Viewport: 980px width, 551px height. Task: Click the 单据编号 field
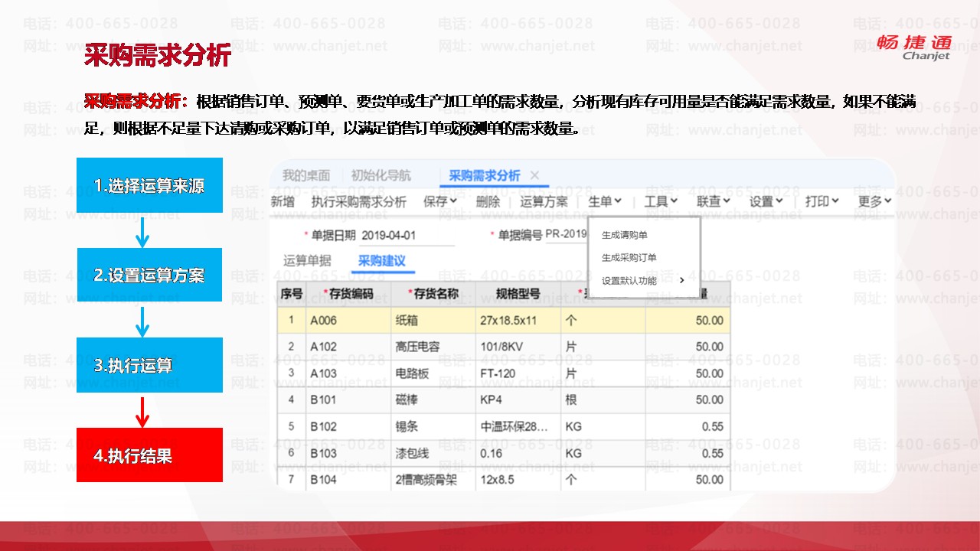[x=566, y=235]
